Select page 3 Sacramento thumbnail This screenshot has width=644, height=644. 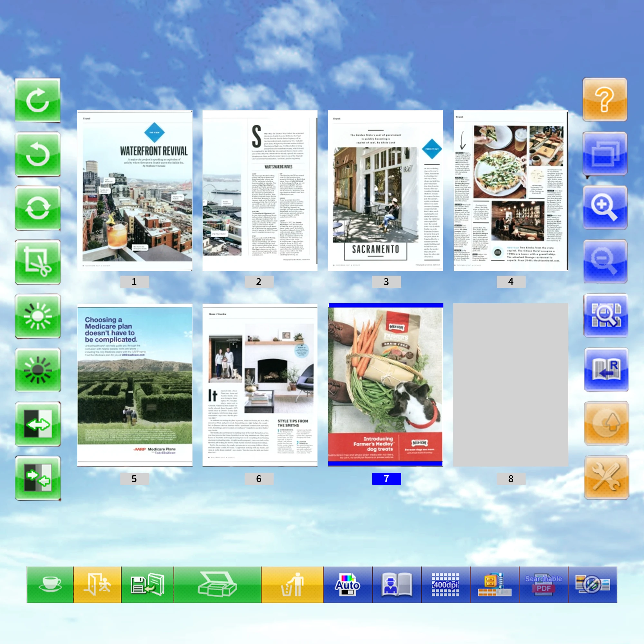coord(385,190)
